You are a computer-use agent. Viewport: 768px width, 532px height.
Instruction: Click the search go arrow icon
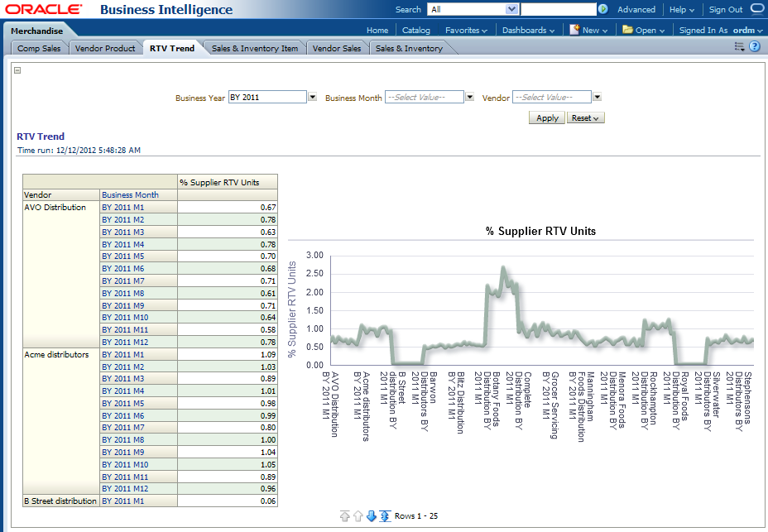pos(602,9)
